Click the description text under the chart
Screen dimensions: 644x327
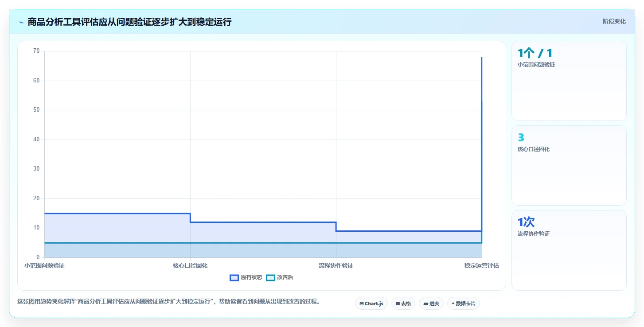click(x=168, y=301)
